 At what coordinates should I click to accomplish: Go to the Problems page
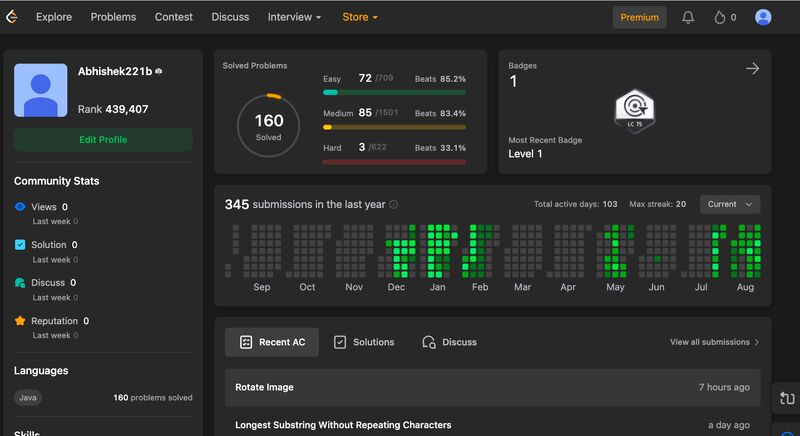coord(113,17)
